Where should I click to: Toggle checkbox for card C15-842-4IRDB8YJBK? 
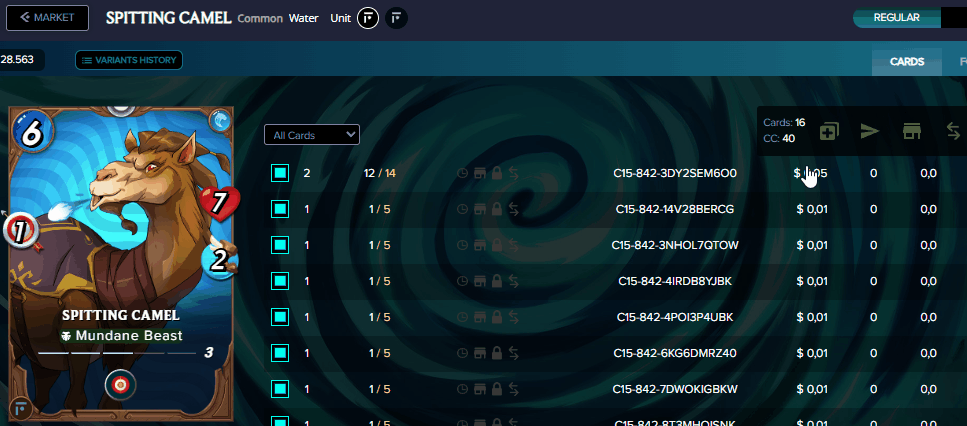point(280,281)
